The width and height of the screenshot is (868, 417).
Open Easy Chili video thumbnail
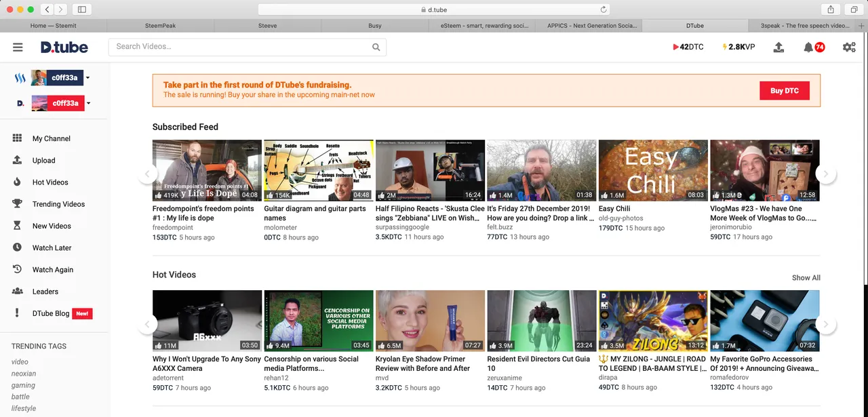pos(653,170)
